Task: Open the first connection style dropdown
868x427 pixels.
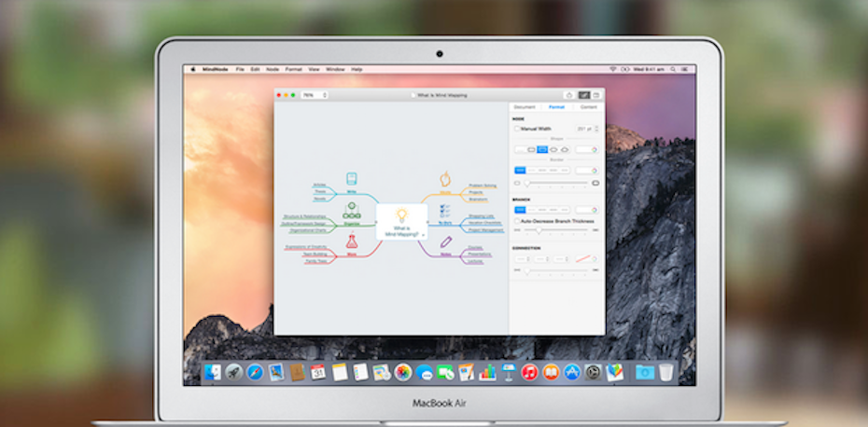Action: (523, 259)
